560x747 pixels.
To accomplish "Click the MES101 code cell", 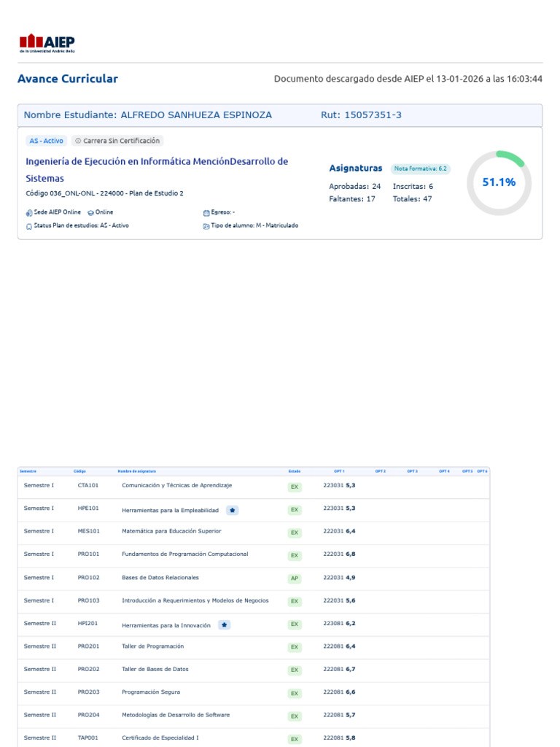I will pyautogui.click(x=88, y=531).
